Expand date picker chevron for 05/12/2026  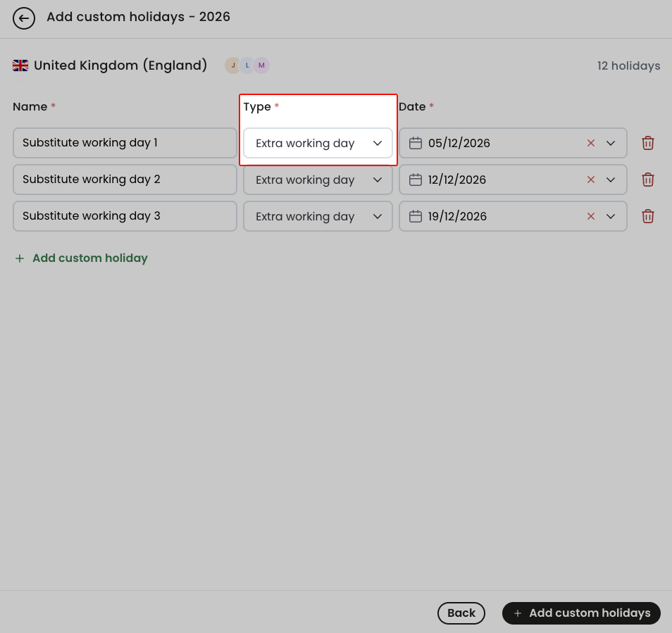click(x=610, y=143)
